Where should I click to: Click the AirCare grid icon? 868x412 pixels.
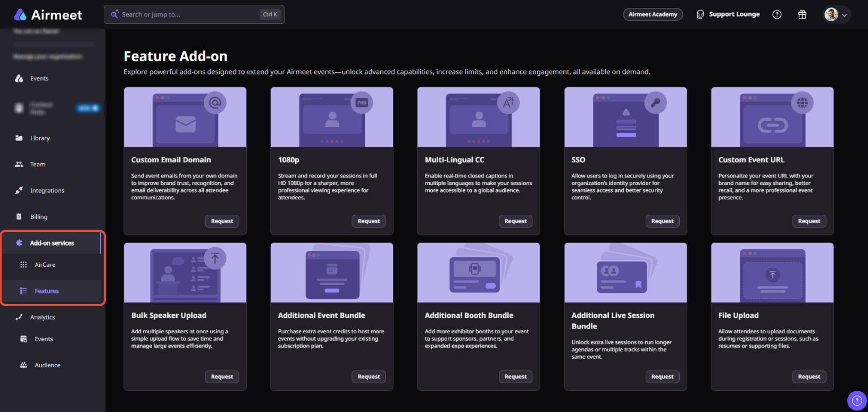point(23,265)
